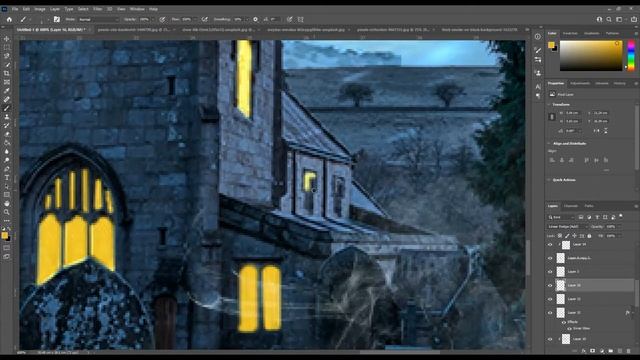Screen dimensions: 640x360
Task: Create new adjustment layer
Action: (x=602, y=351)
